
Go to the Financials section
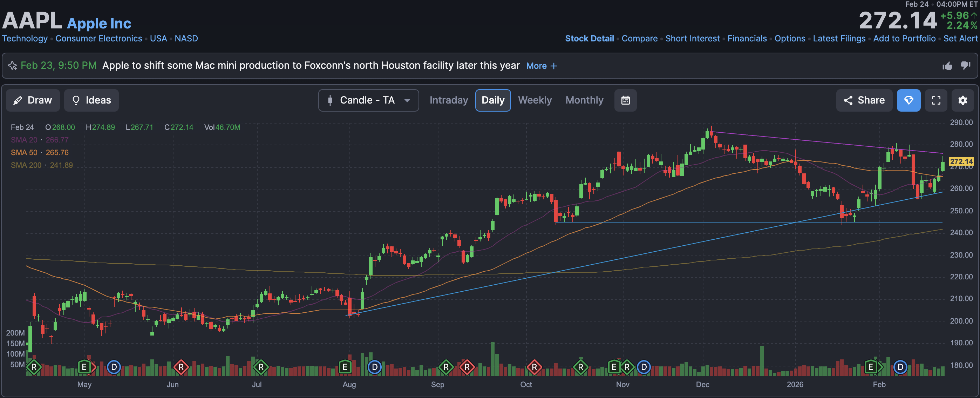[x=747, y=39]
